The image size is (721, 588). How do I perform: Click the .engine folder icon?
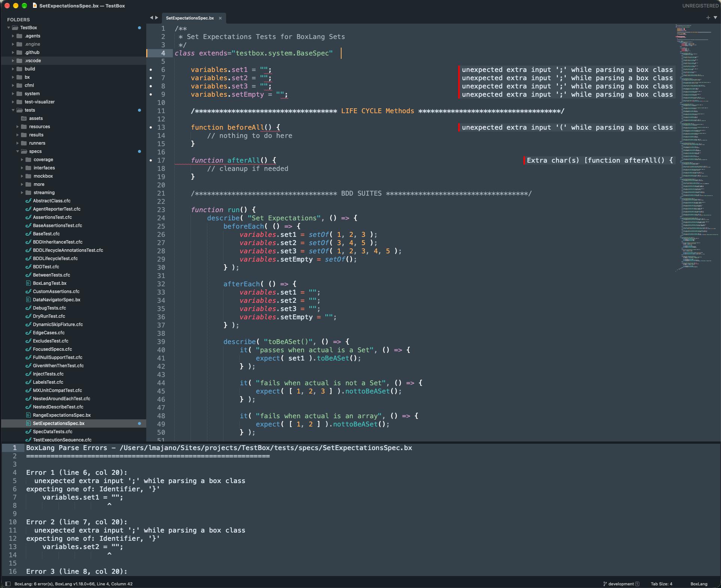click(19, 44)
